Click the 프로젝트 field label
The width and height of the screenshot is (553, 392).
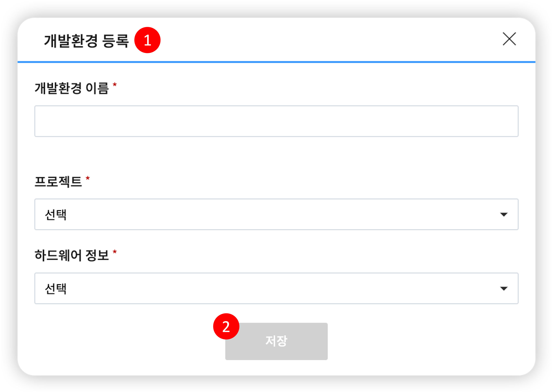[58, 181]
